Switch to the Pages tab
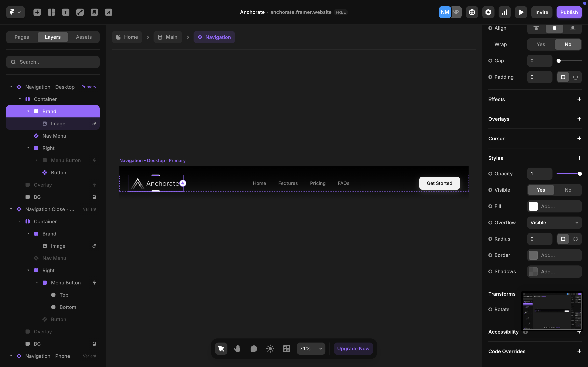The height and width of the screenshot is (367, 588). click(22, 37)
